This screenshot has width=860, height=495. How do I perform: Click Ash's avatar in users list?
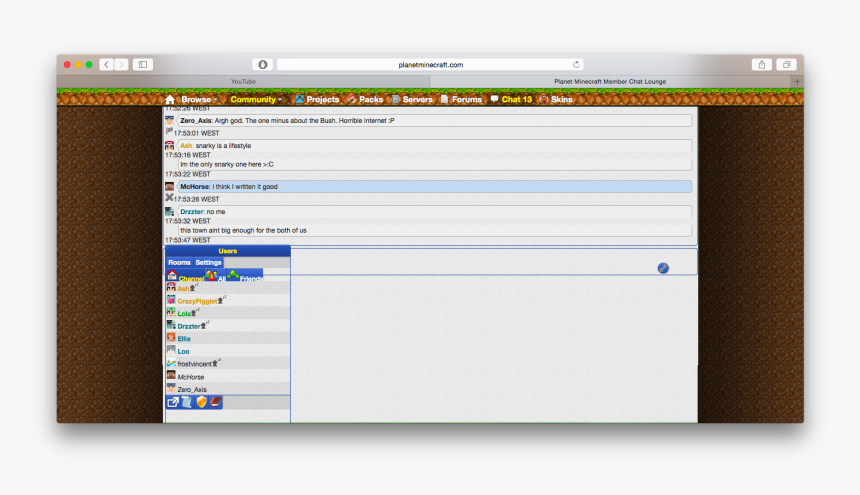click(x=171, y=287)
